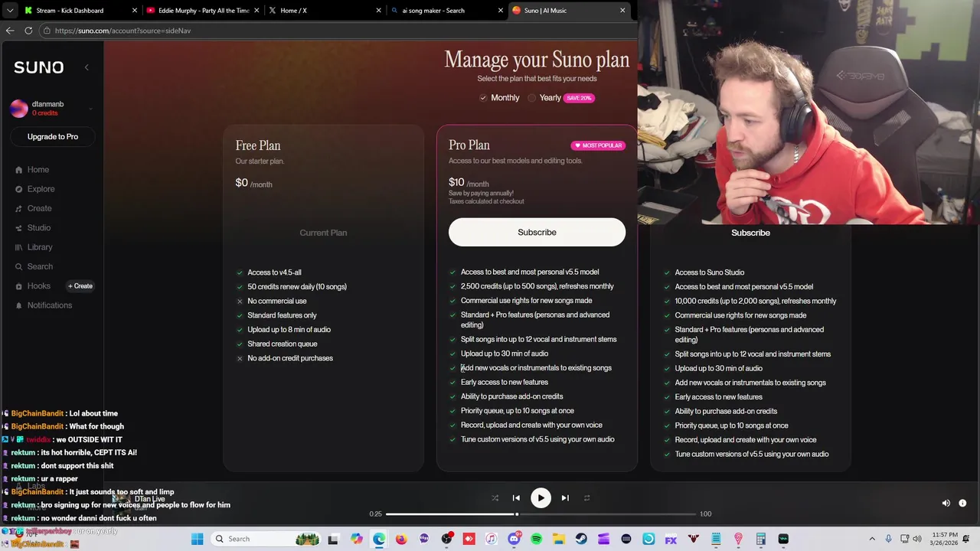Open Firefox from the taskbar
The width and height of the screenshot is (980, 551).
401,539
